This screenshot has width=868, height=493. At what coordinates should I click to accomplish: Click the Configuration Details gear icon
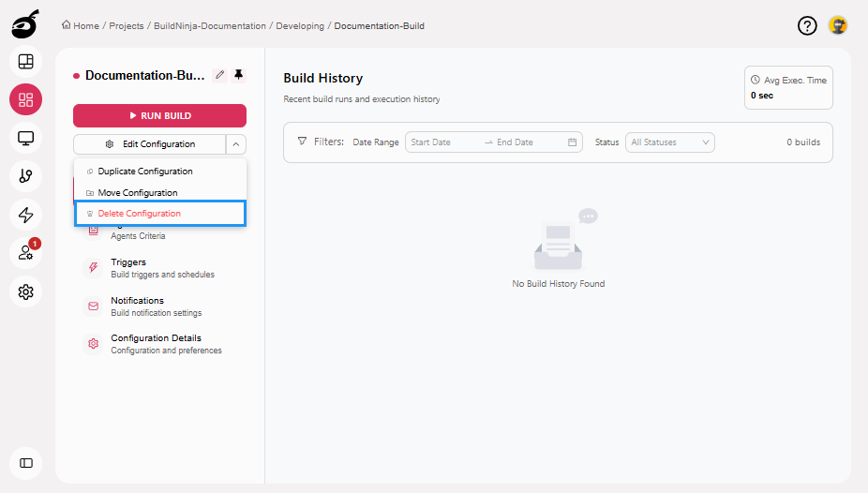coord(93,344)
